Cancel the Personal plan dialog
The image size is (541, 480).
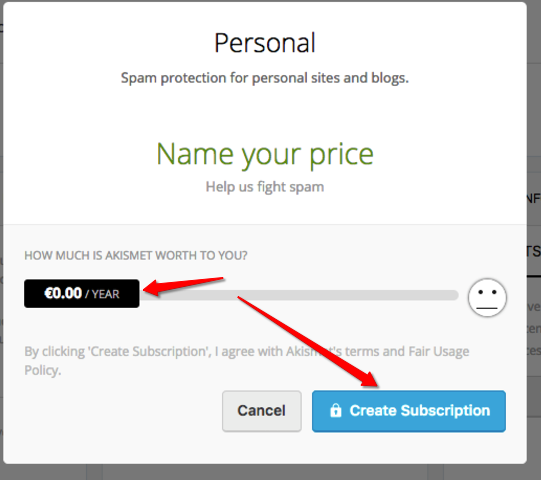pos(262,411)
